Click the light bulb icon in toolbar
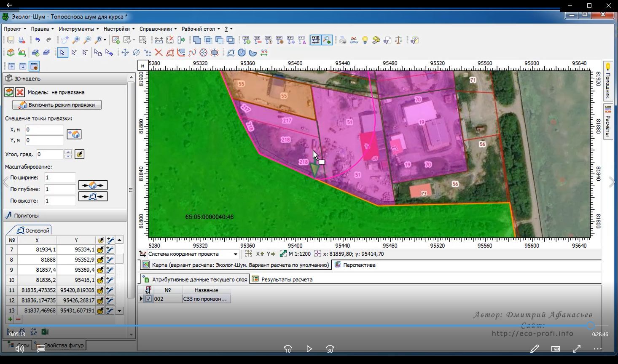The width and height of the screenshot is (618, 364). point(365,40)
